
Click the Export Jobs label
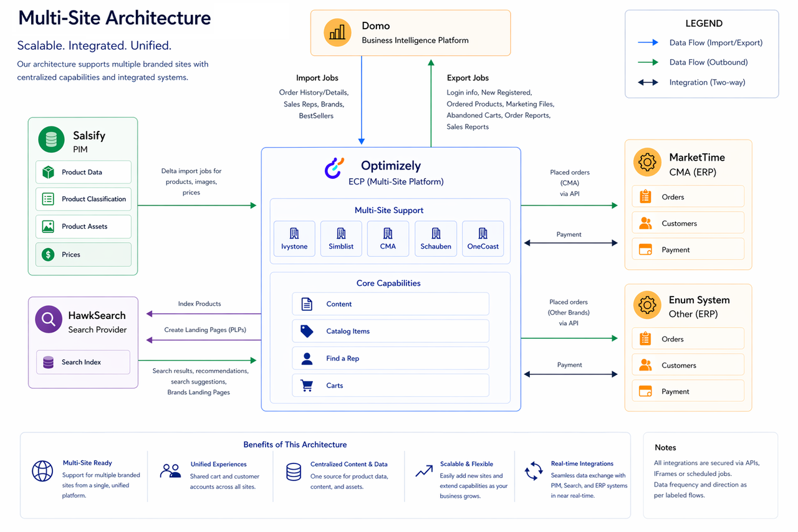pos(468,78)
